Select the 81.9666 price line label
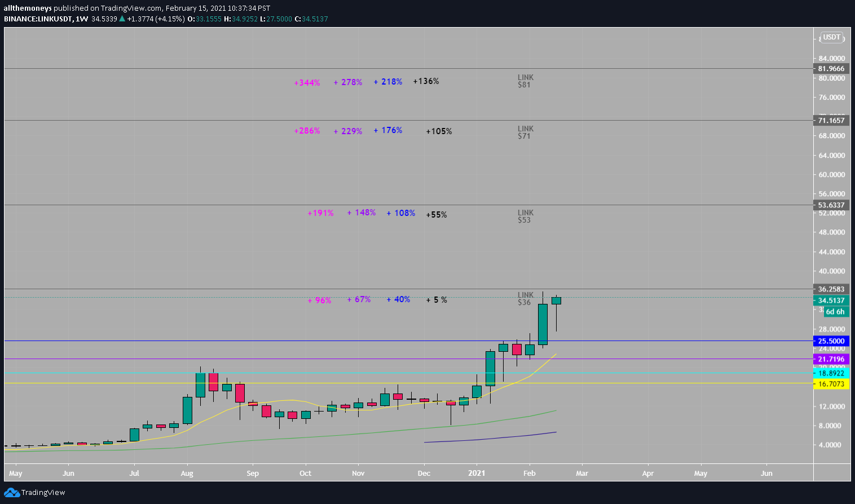This screenshot has width=855, height=504. pyautogui.click(x=831, y=69)
